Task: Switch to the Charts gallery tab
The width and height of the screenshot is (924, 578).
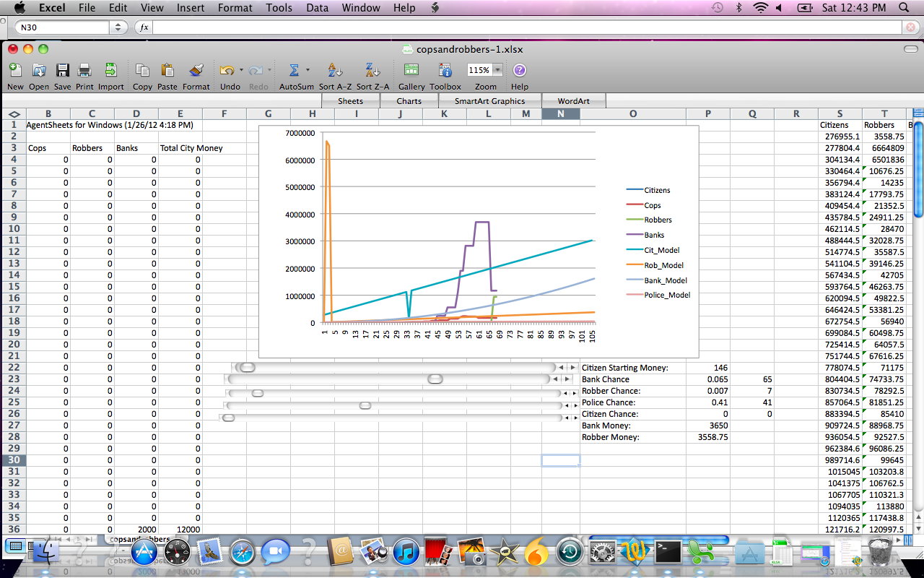Action: (409, 100)
